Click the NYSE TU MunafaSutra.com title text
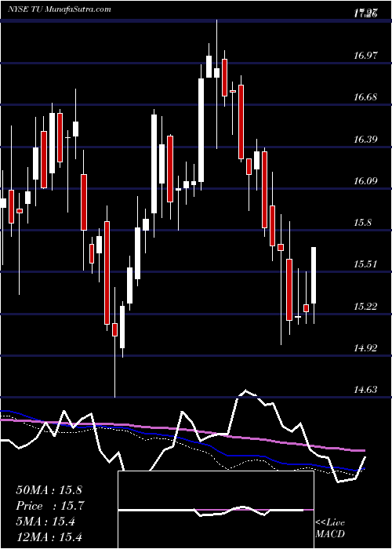 pyautogui.click(x=59, y=9)
